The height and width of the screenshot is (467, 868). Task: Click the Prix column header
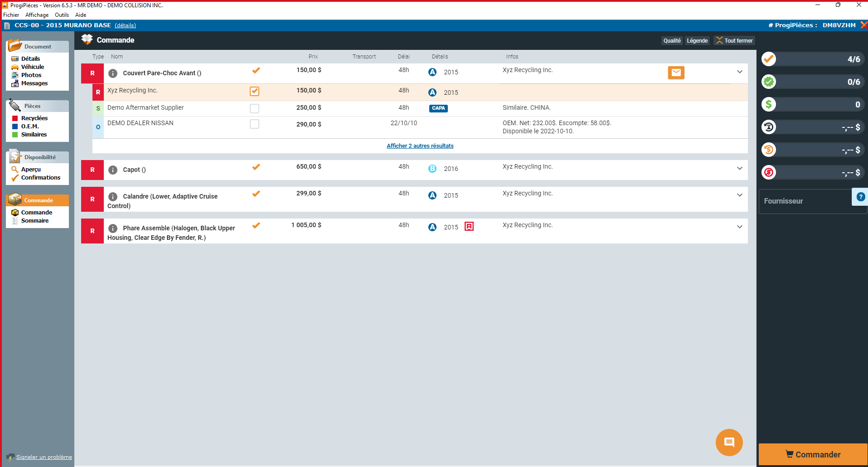[x=313, y=57]
